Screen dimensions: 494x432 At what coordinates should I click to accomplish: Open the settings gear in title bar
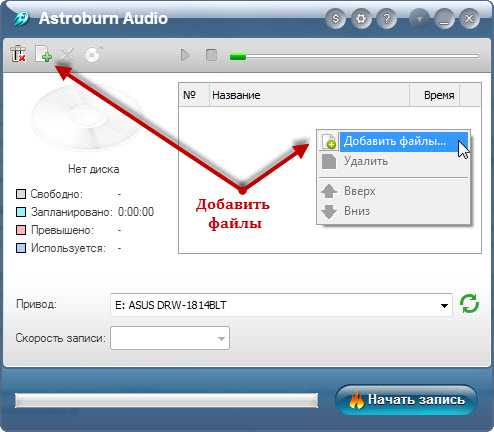coord(361,19)
